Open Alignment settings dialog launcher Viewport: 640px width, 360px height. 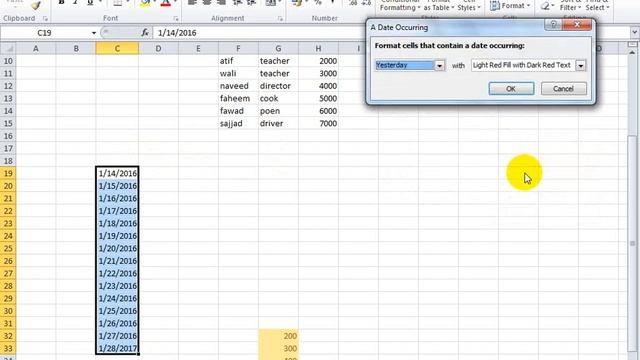point(280,19)
